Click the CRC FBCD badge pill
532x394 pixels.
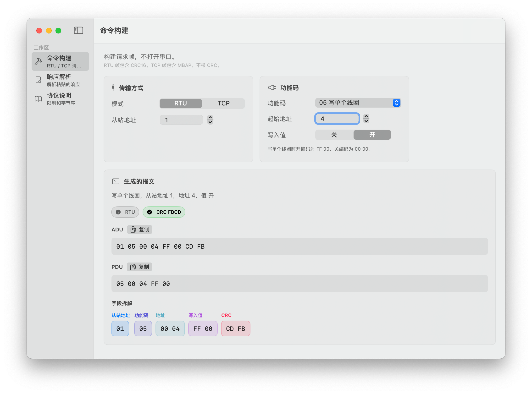[x=164, y=212]
